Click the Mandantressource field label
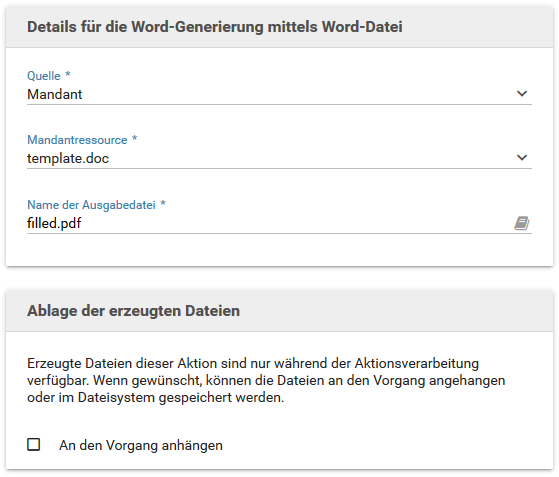 point(77,140)
